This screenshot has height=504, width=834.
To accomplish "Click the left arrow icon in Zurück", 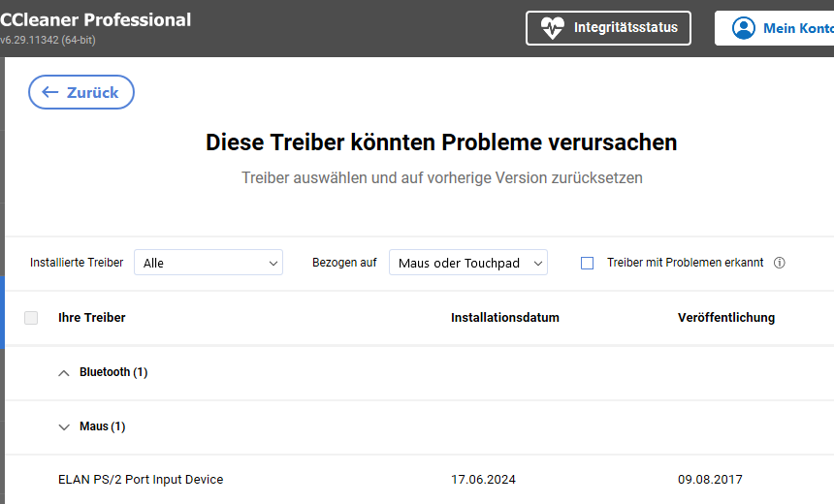I will [x=50, y=92].
